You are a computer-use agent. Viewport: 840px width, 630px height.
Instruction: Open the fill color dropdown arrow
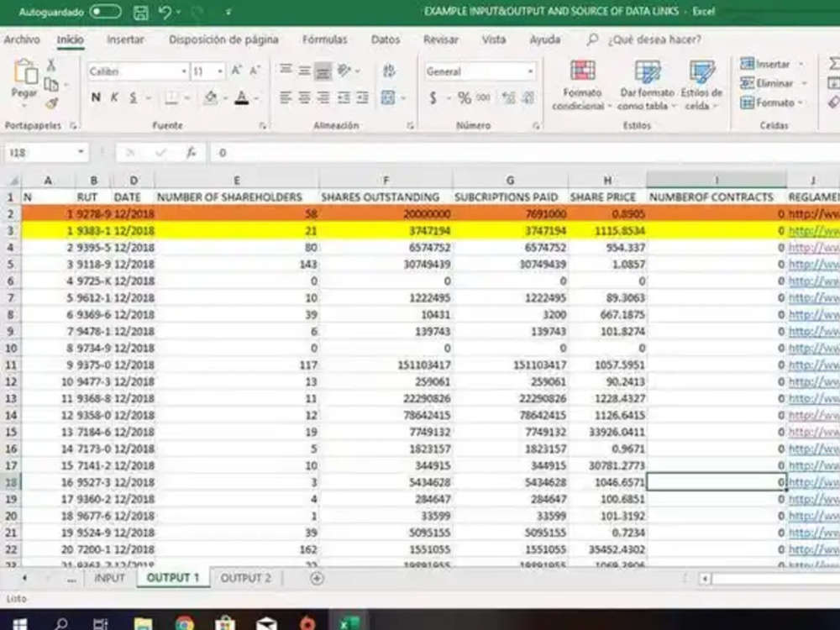pyautogui.click(x=225, y=98)
